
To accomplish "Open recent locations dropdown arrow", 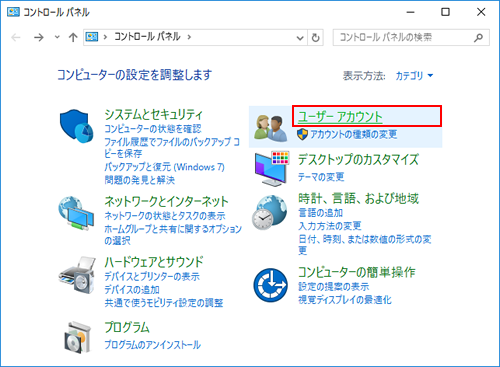I will pyautogui.click(x=57, y=37).
